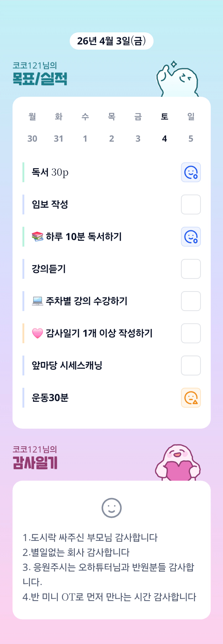Screen dimensions: 223x644
Task: Tap the blue smiley for 하루 10분 독서하기
Action: pos(191,237)
